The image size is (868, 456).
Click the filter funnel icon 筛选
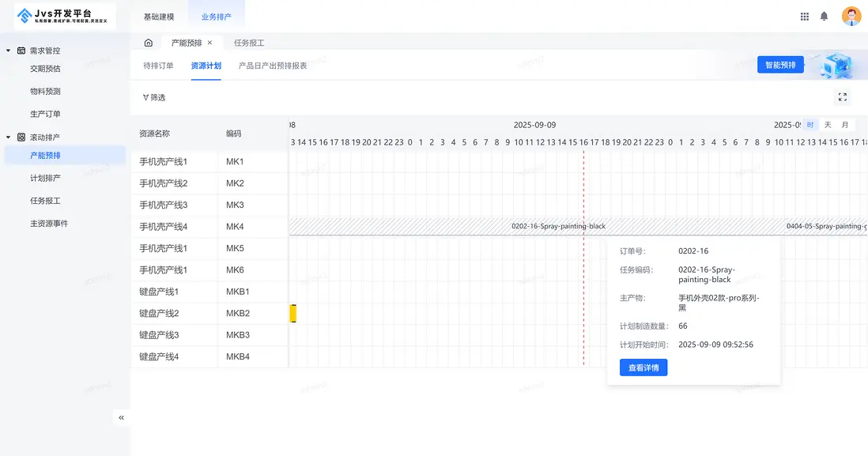[x=154, y=97]
